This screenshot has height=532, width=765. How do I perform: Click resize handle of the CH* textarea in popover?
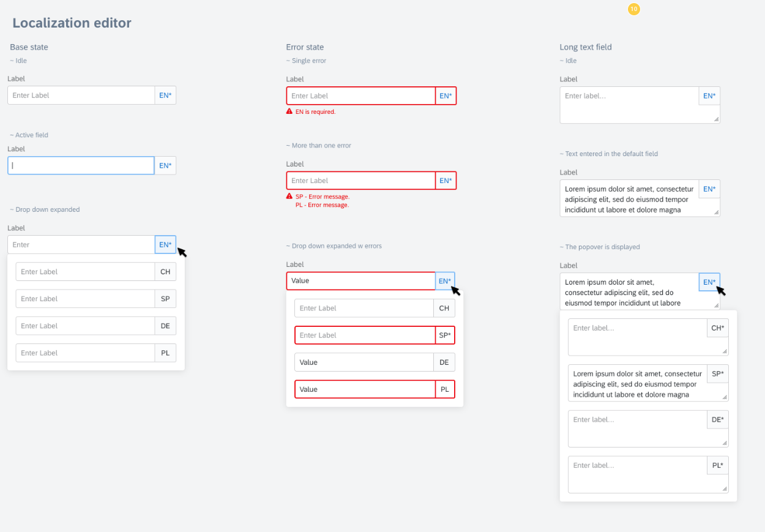[x=725, y=351]
